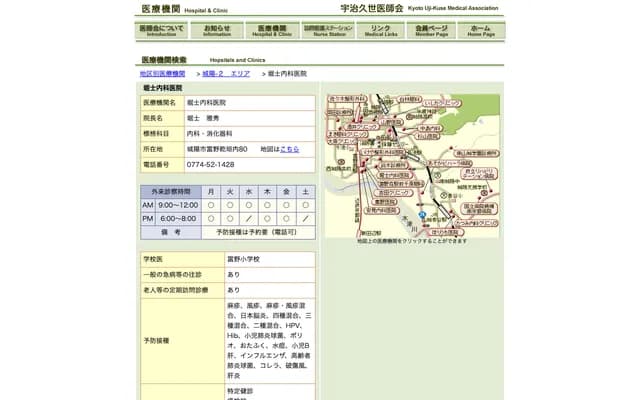Screen dimensions: 640x400
Task: Click the 医療機関検索 section heading
Action: [x=164, y=60]
